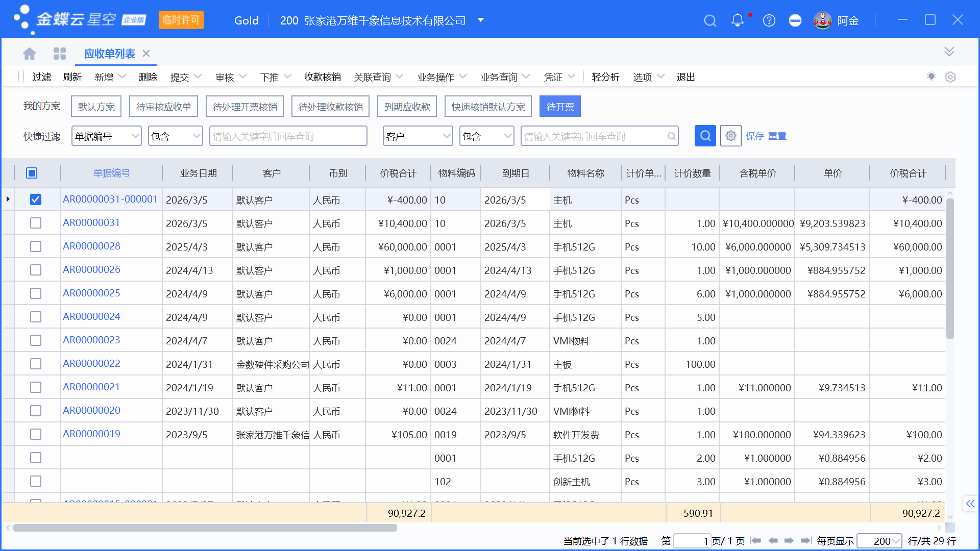Open the apps grid icon
The height and width of the screenshot is (551, 980).
pyautogui.click(x=60, y=53)
